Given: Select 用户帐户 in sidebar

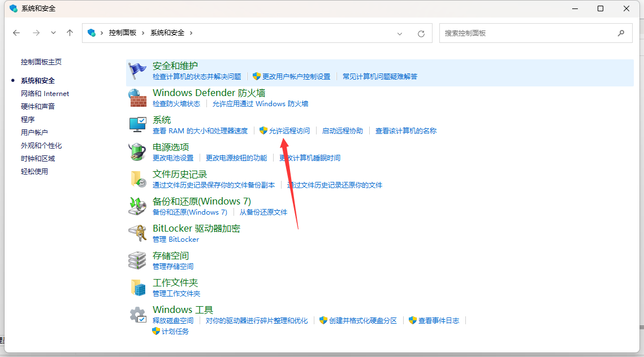Looking at the screenshot, I should point(34,133).
